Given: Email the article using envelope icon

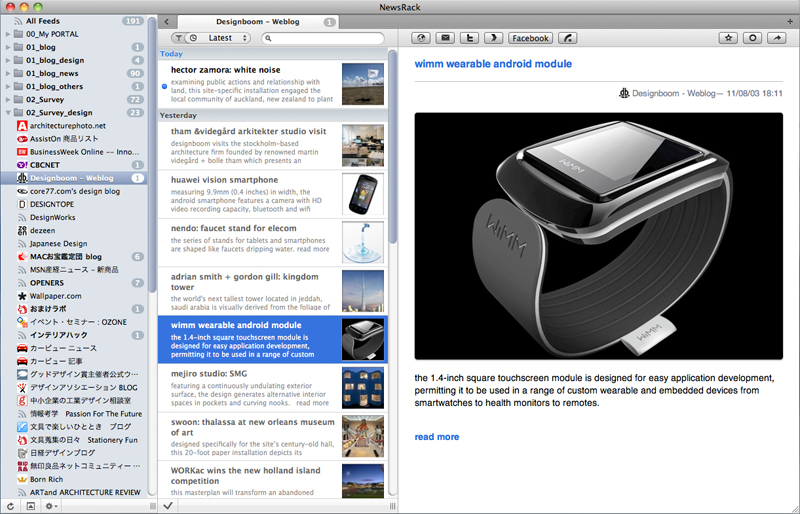Looking at the screenshot, I should point(446,38).
